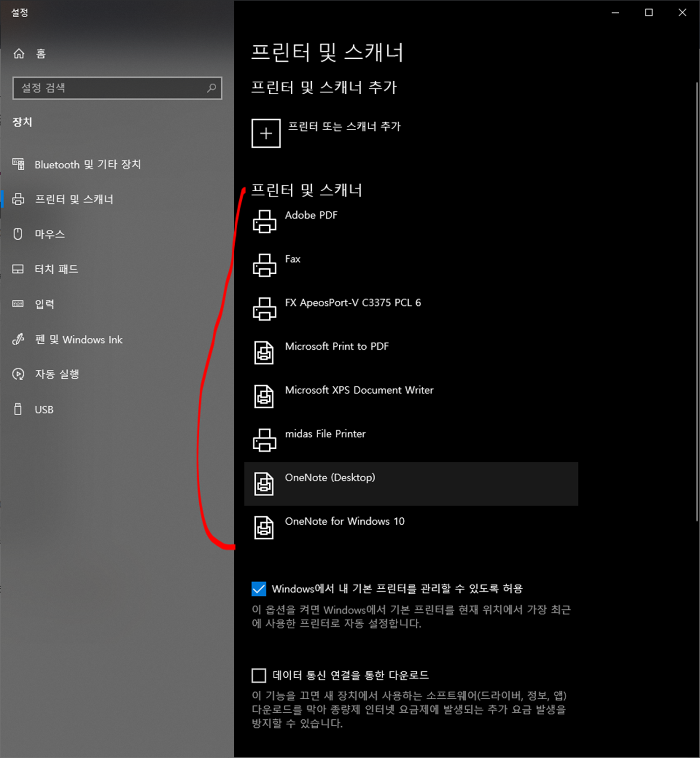Click 프린터 또는 스캐너 추가 label
The image size is (700, 758).
[x=344, y=126]
